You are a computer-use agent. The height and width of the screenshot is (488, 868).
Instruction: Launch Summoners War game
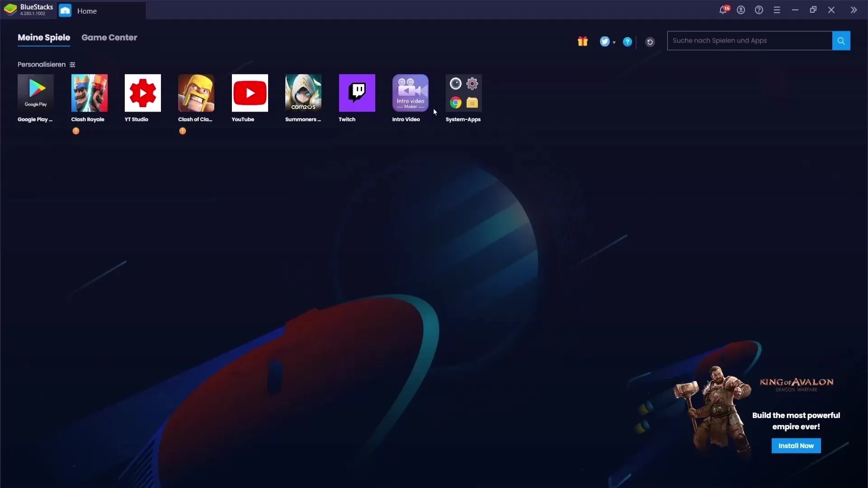pyautogui.click(x=303, y=93)
